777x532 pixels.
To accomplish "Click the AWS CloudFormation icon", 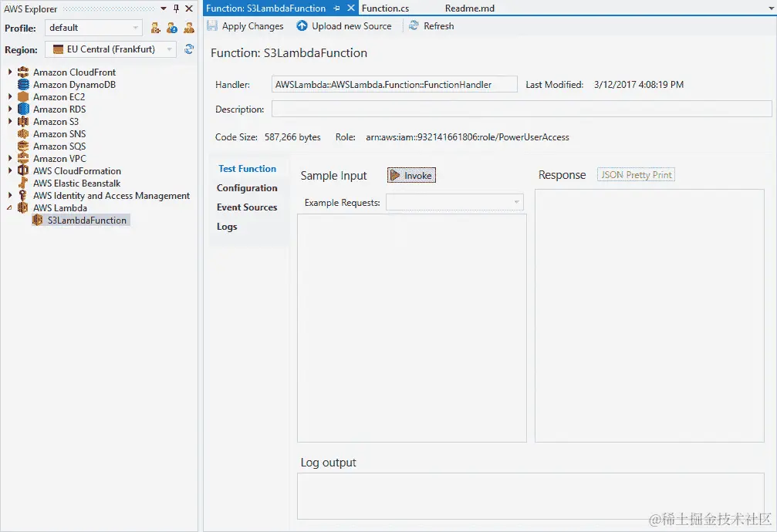I will click(x=23, y=171).
